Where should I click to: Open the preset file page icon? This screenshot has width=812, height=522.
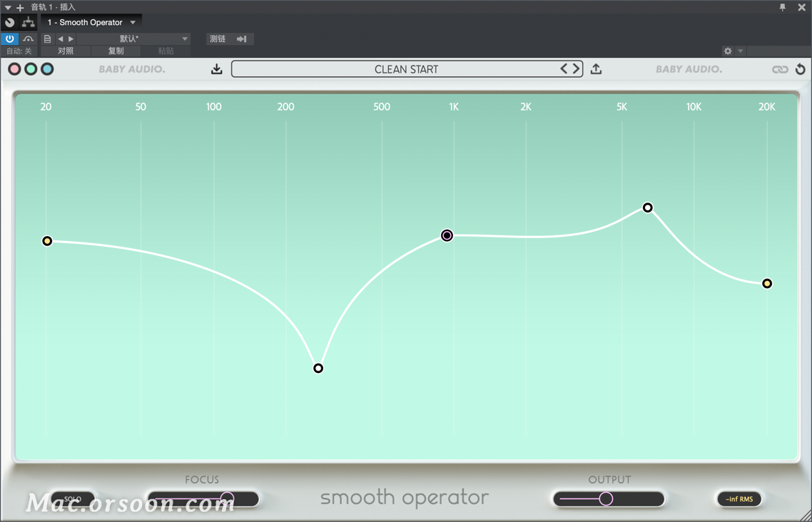point(47,39)
